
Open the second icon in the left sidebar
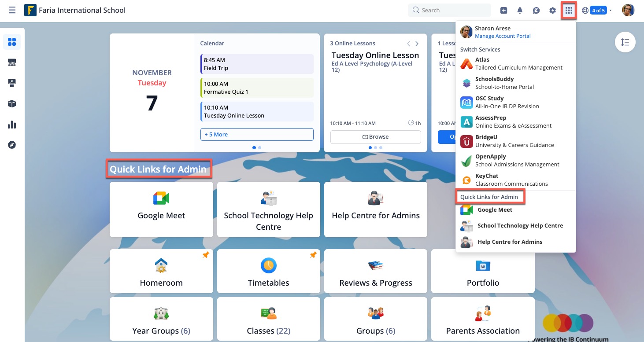(12, 63)
